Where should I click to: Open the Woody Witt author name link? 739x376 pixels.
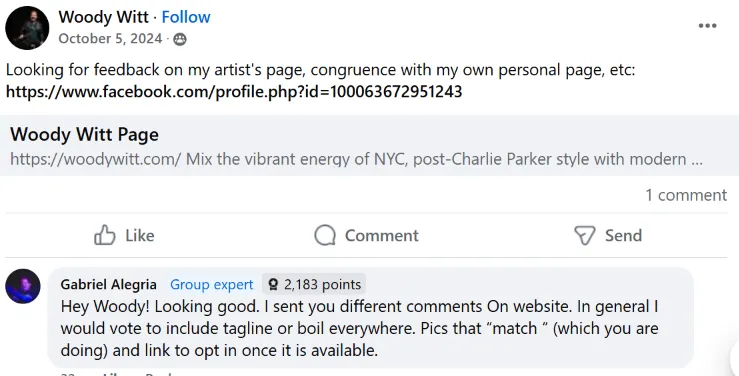coord(103,17)
